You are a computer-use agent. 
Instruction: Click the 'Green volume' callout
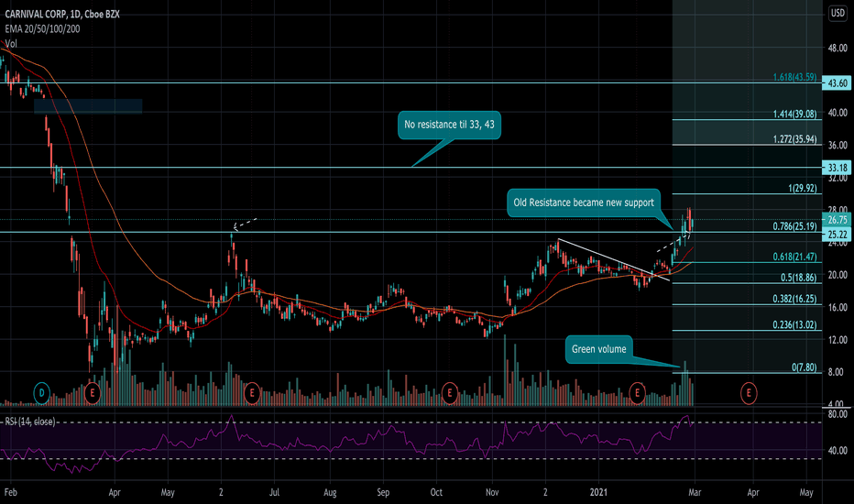(x=598, y=349)
